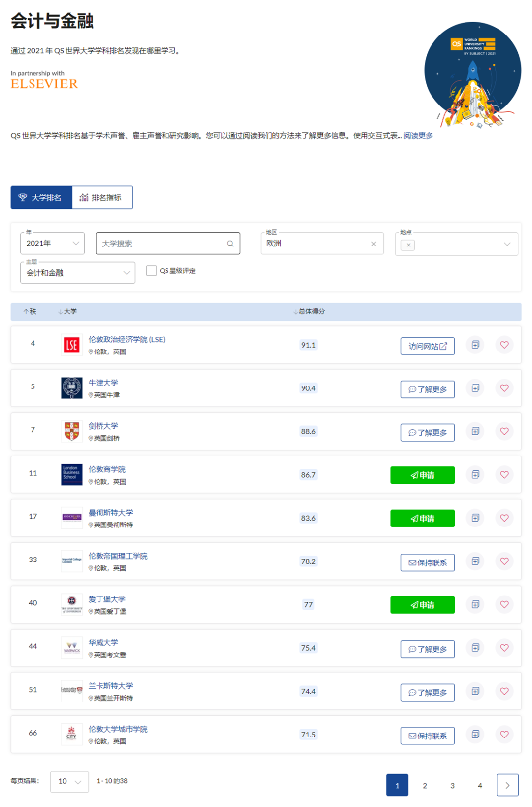Favorite 曼彻斯特大学 heart icon
The width and height of the screenshot is (532, 807).
(x=504, y=518)
